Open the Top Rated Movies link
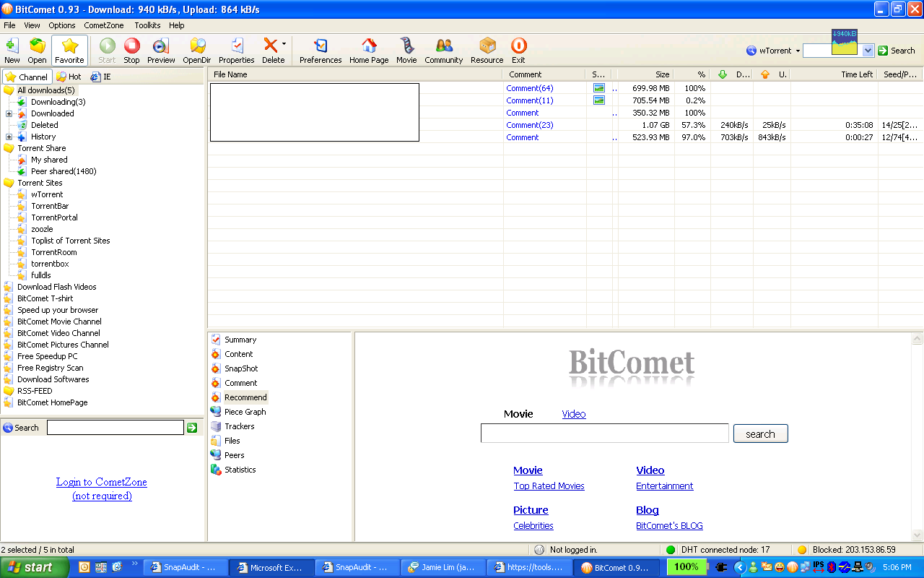The width and height of the screenshot is (924, 578). 549,486
